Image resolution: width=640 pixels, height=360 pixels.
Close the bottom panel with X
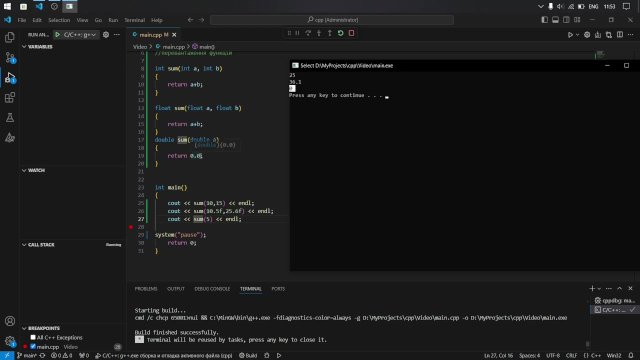pyautogui.click(x=630, y=289)
